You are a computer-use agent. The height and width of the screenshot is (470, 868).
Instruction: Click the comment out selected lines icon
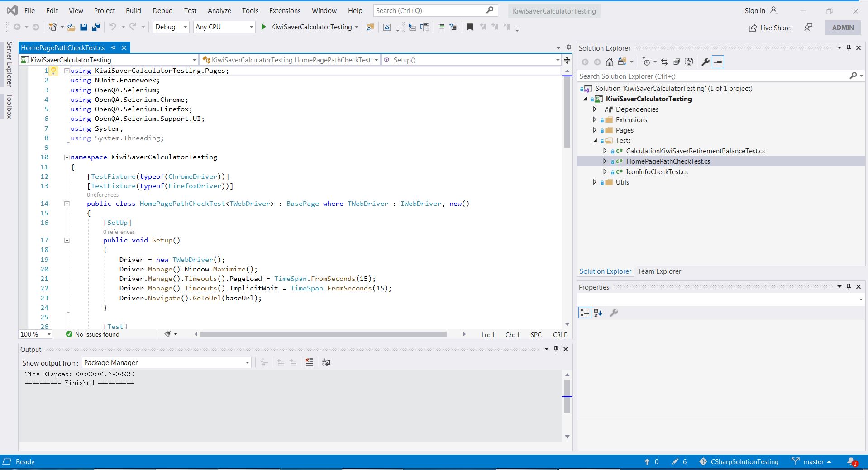[x=441, y=27]
